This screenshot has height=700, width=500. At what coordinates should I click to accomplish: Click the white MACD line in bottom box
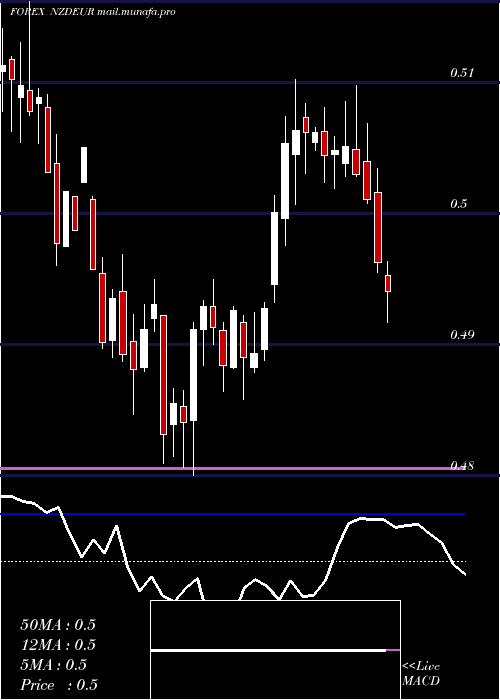pos(268,650)
